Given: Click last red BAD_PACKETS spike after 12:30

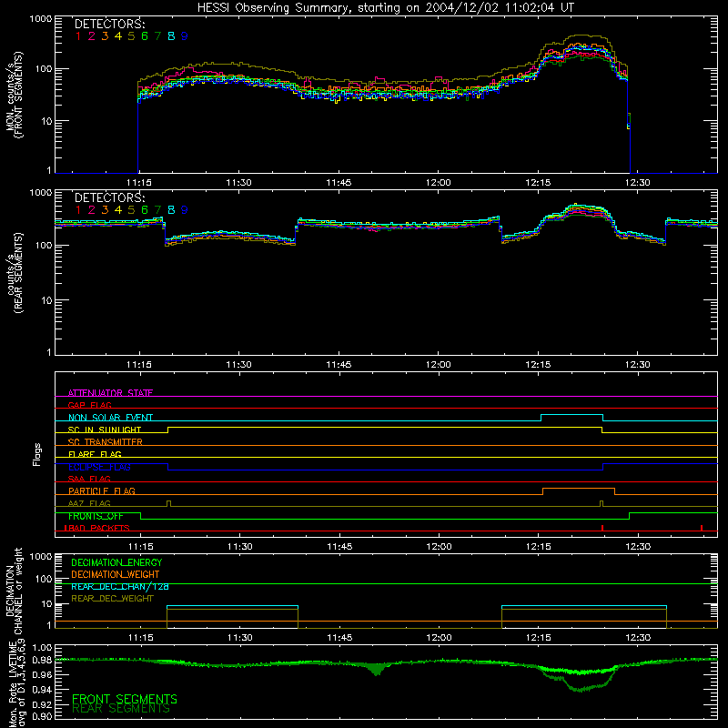Looking at the screenshot, I should point(702,528).
